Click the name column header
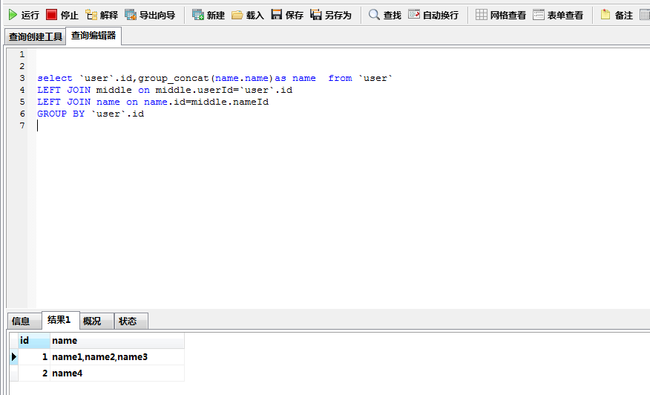650x395 pixels. [117, 340]
